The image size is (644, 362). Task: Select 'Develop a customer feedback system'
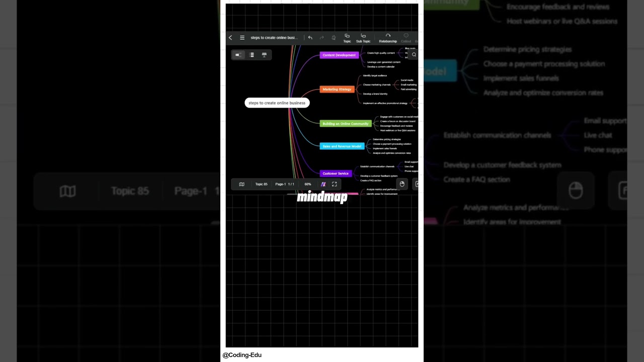379,176
